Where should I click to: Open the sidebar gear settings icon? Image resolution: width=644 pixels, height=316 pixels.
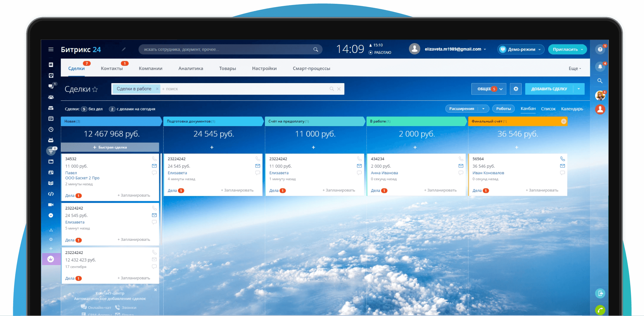51,239
